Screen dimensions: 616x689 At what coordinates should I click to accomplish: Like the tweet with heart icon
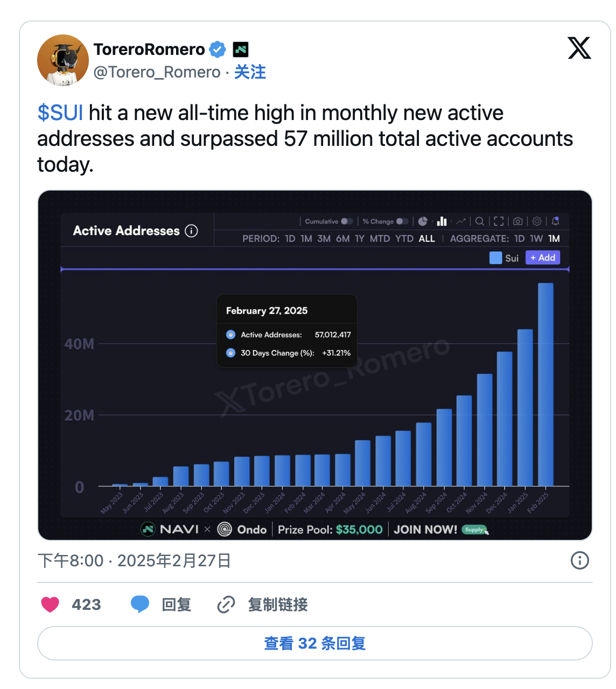50,604
